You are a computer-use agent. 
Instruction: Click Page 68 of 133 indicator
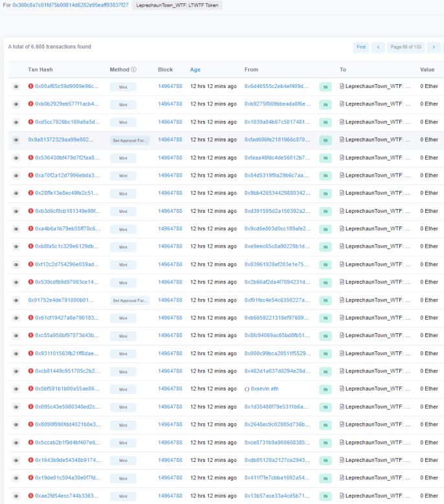(406, 47)
